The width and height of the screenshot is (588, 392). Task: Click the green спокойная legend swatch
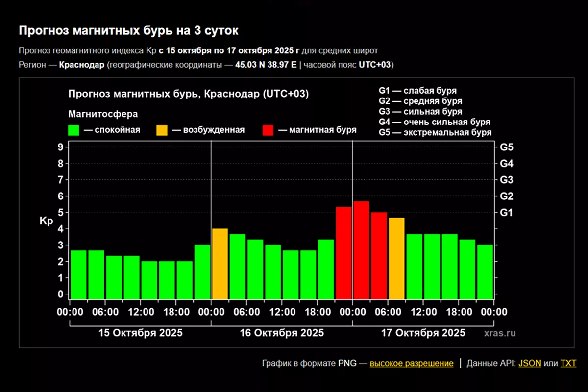click(74, 130)
